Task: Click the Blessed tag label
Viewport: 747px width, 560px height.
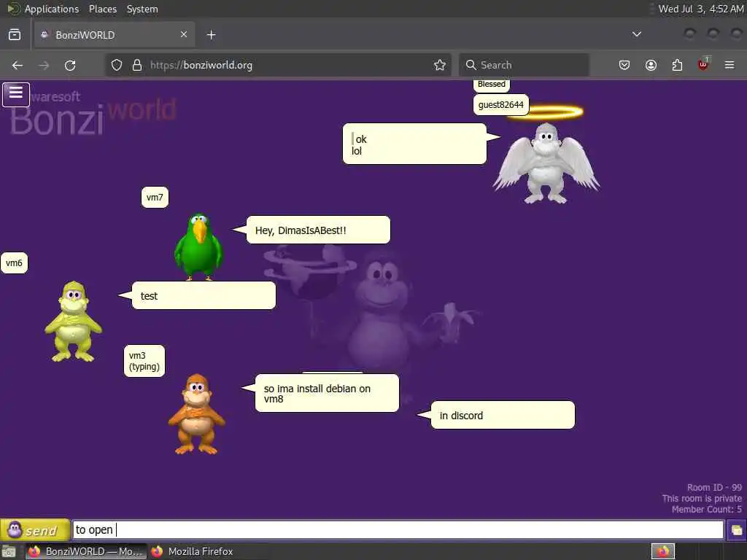Action: [491, 85]
